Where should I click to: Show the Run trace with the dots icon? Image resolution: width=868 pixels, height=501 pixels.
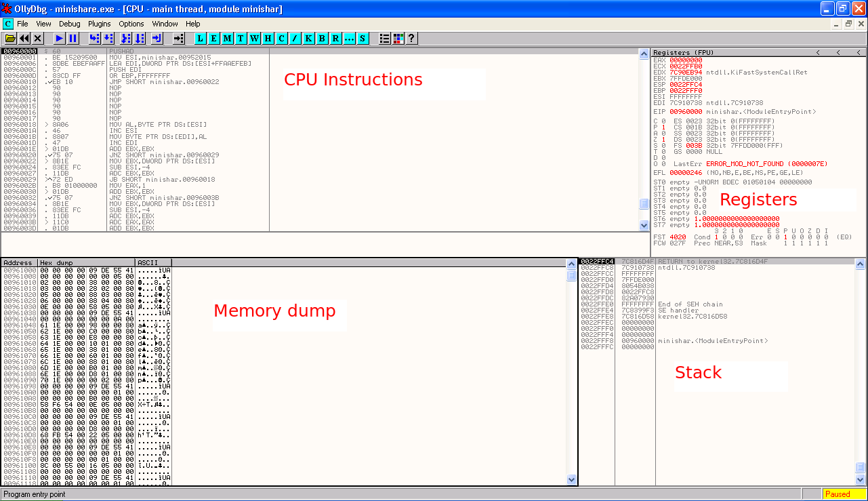tap(350, 39)
